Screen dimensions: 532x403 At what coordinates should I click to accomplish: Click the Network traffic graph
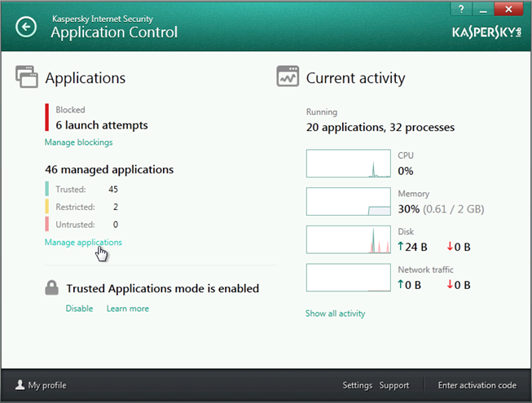pos(349,278)
